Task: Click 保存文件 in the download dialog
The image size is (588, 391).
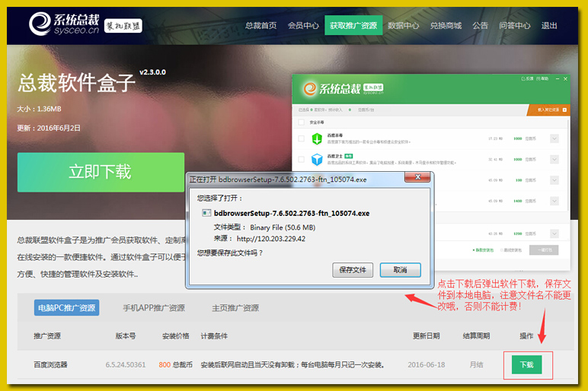Action: tap(353, 269)
